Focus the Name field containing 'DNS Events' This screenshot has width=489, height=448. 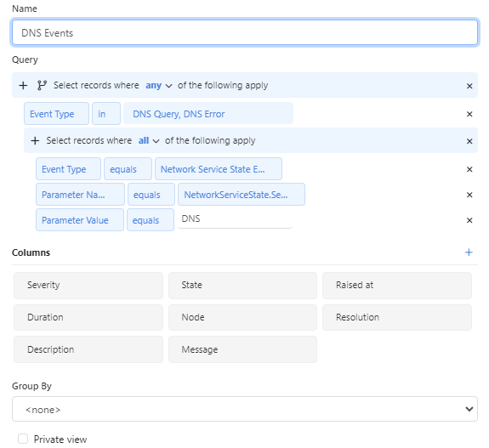245,33
